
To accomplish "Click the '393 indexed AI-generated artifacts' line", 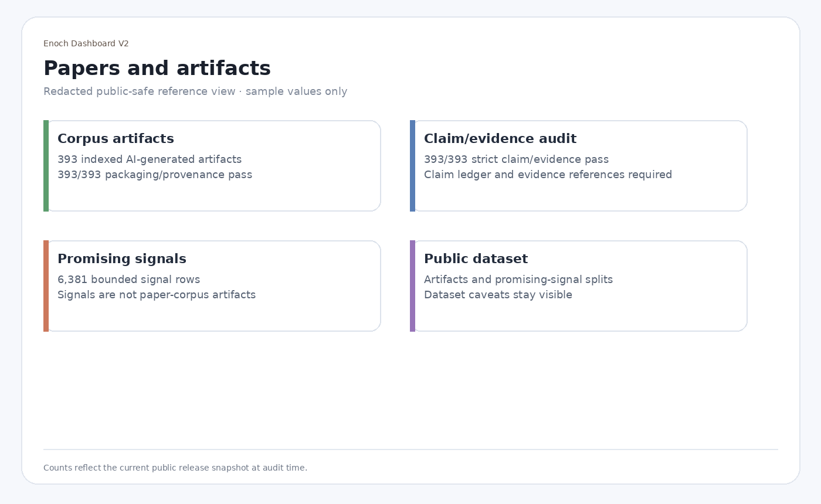I will [x=150, y=159].
